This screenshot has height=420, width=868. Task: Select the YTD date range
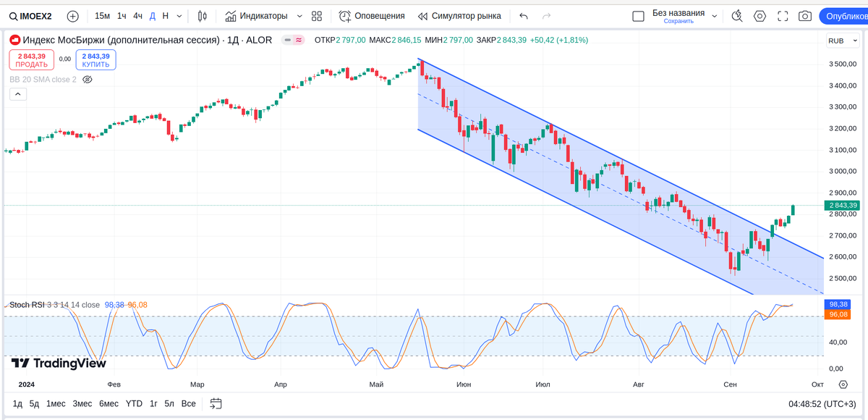pos(134,403)
